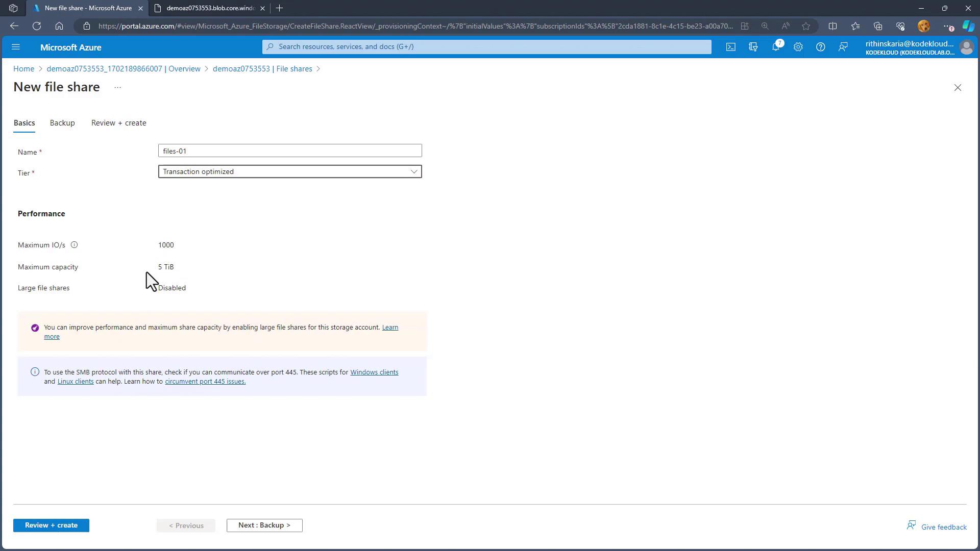Switch to the Backup tab
This screenshot has height=551, width=980.
point(62,123)
